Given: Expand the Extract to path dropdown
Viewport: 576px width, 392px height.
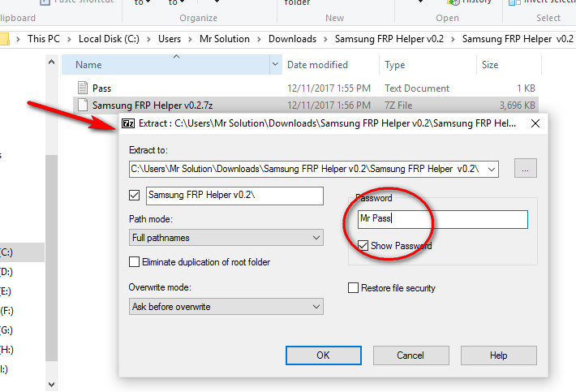Looking at the screenshot, I should 491,170.
